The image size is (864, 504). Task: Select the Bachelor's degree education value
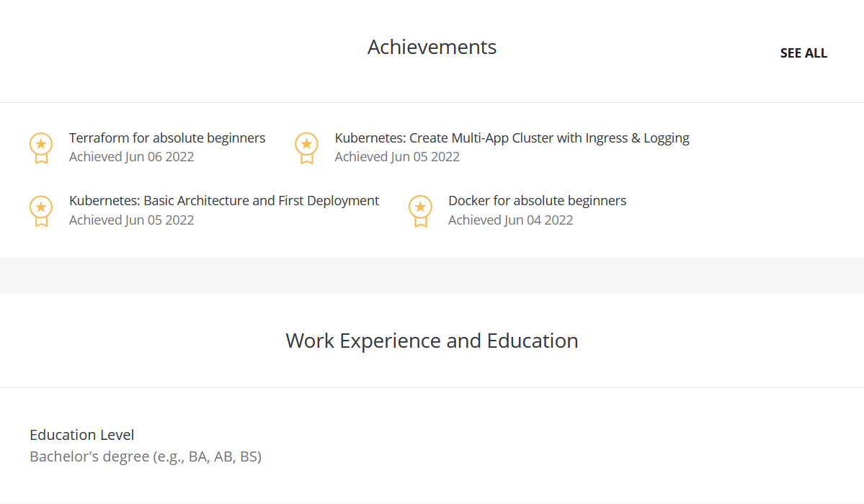click(146, 456)
